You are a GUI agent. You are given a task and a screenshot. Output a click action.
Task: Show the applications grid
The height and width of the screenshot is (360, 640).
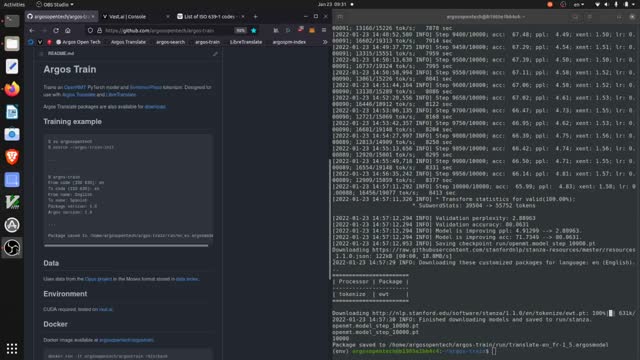(x=12, y=349)
